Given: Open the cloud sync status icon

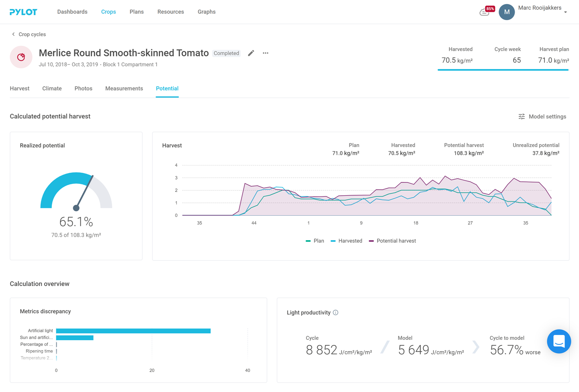Looking at the screenshot, I should pyautogui.click(x=485, y=12).
